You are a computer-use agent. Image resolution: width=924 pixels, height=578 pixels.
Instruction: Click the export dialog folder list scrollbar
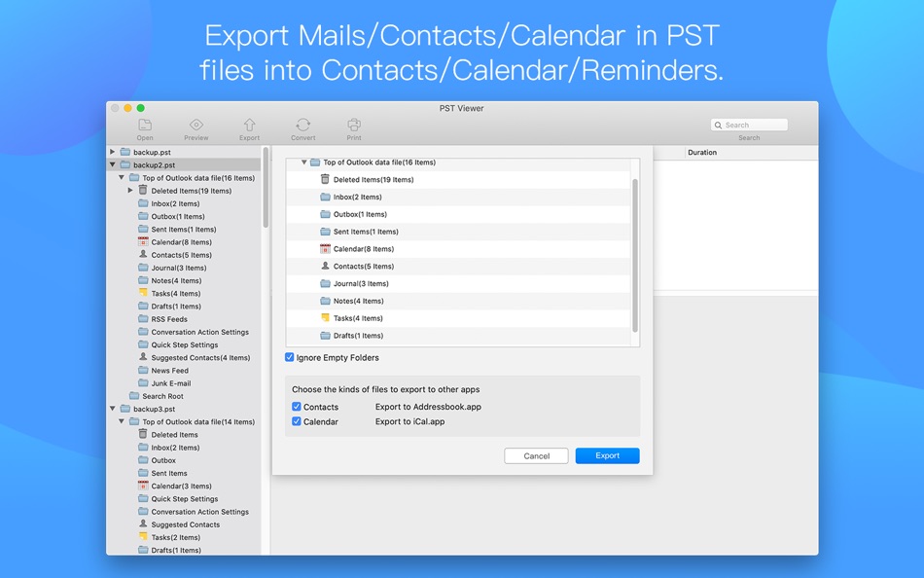[x=635, y=255]
